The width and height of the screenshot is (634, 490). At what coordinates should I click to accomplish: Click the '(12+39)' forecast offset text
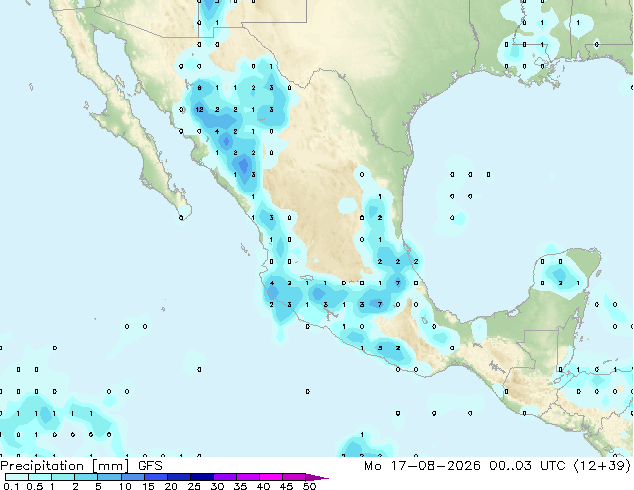[602, 466]
